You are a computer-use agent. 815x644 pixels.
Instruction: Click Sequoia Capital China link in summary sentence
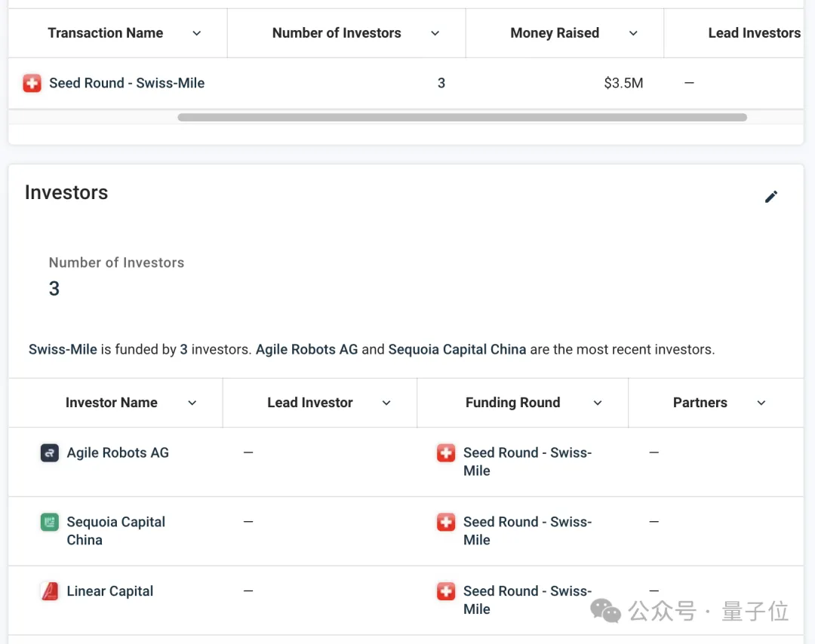coord(457,350)
